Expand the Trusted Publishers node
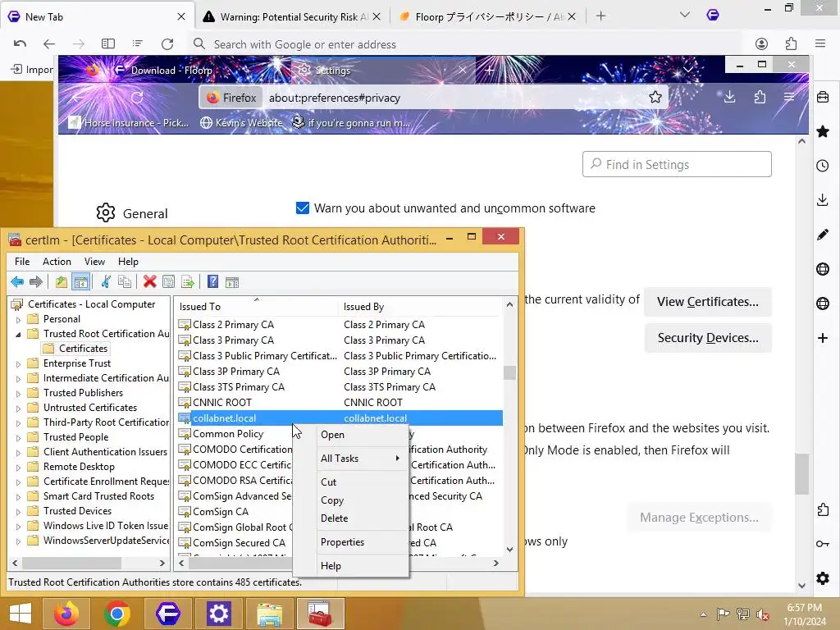The height and width of the screenshot is (630, 840). point(18,394)
